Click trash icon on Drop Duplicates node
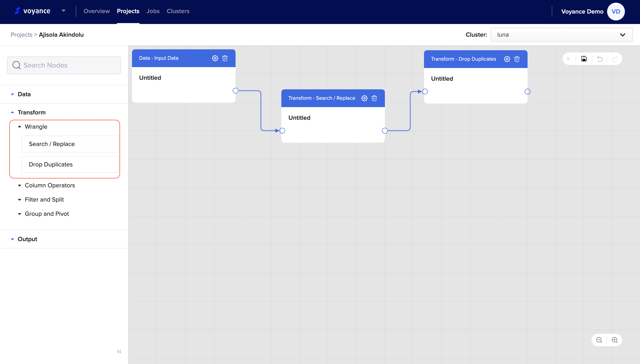 517,59
